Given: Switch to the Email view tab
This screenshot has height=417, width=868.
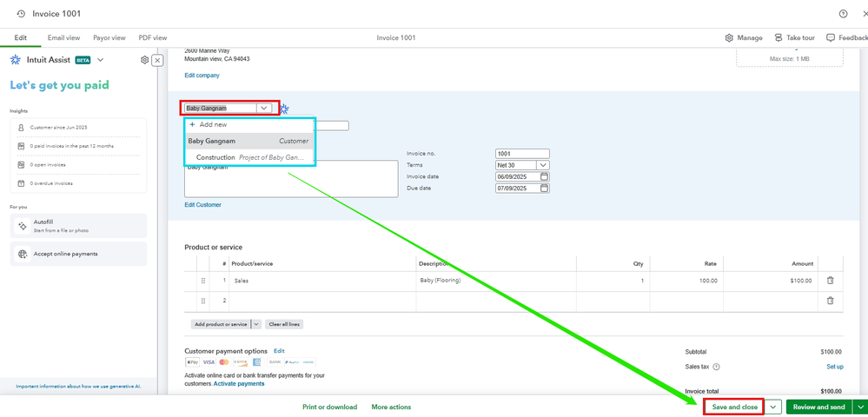Looking at the screenshot, I should click(x=63, y=37).
